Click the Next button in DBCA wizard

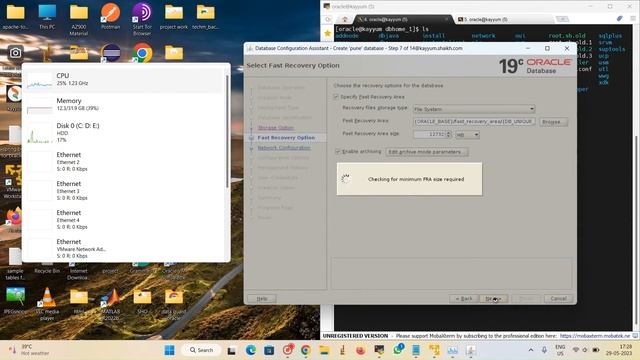click(x=493, y=299)
